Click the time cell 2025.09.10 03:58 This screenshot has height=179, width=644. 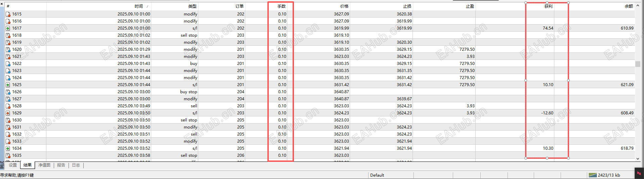[134, 155]
